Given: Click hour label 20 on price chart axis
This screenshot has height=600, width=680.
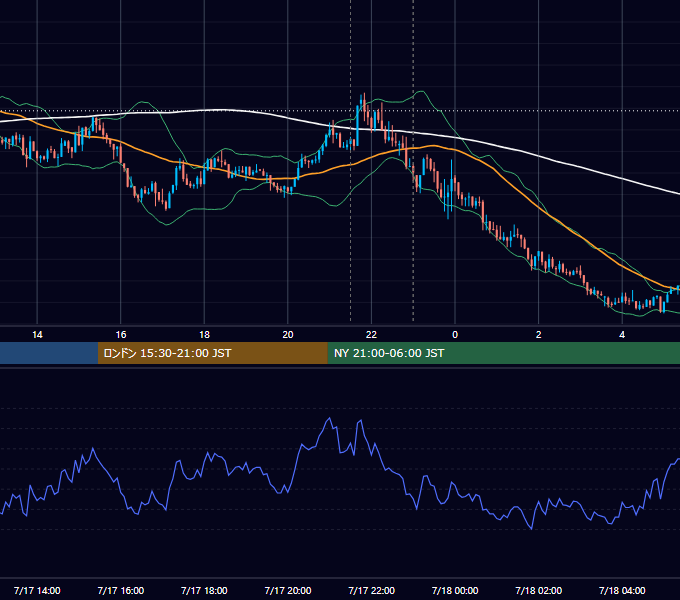Looking at the screenshot, I should (x=288, y=335).
